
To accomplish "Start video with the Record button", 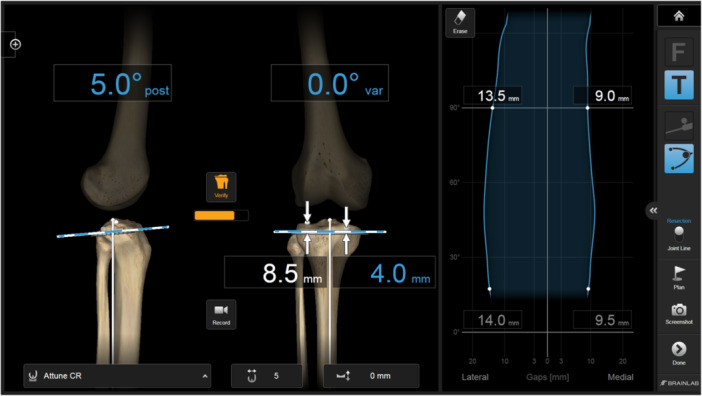I will (x=221, y=314).
